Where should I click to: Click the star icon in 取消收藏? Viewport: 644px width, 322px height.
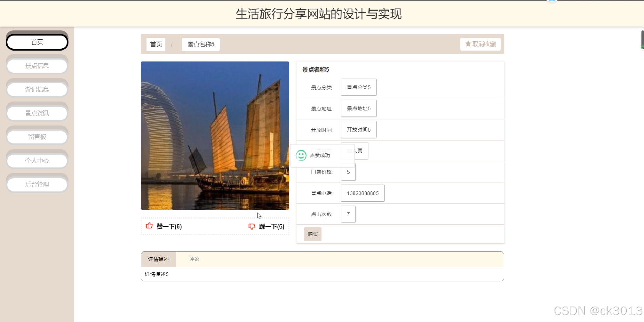[468, 44]
